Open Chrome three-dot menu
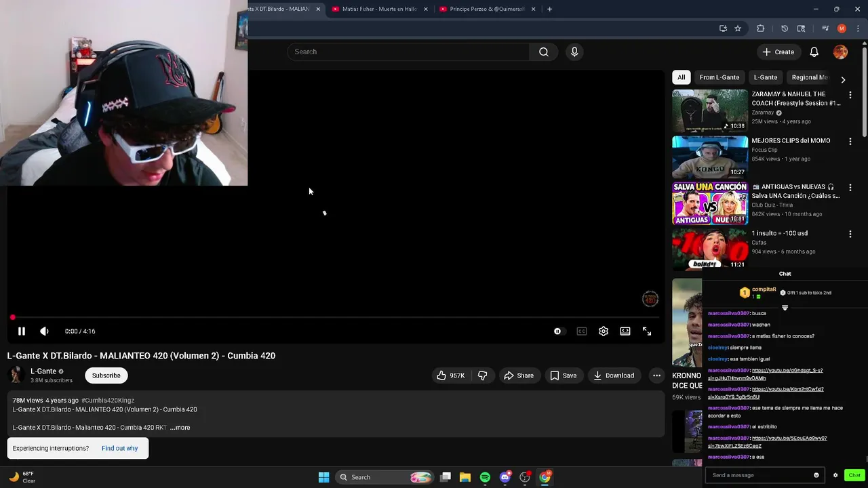 (x=858, y=28)
